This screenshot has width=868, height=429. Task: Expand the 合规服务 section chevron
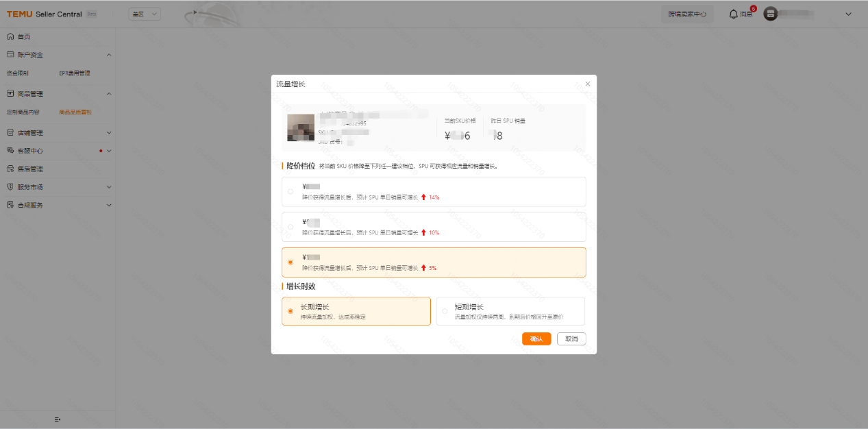109,205
